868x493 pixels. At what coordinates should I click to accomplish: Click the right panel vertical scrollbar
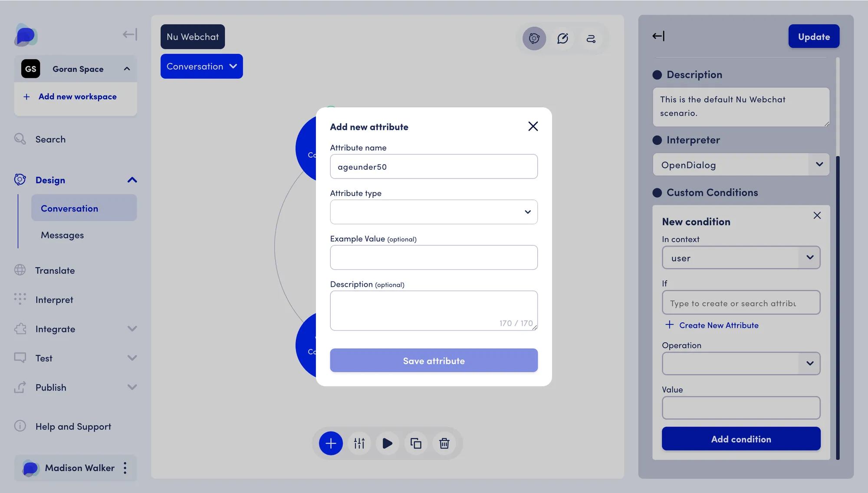click(838, 308)
